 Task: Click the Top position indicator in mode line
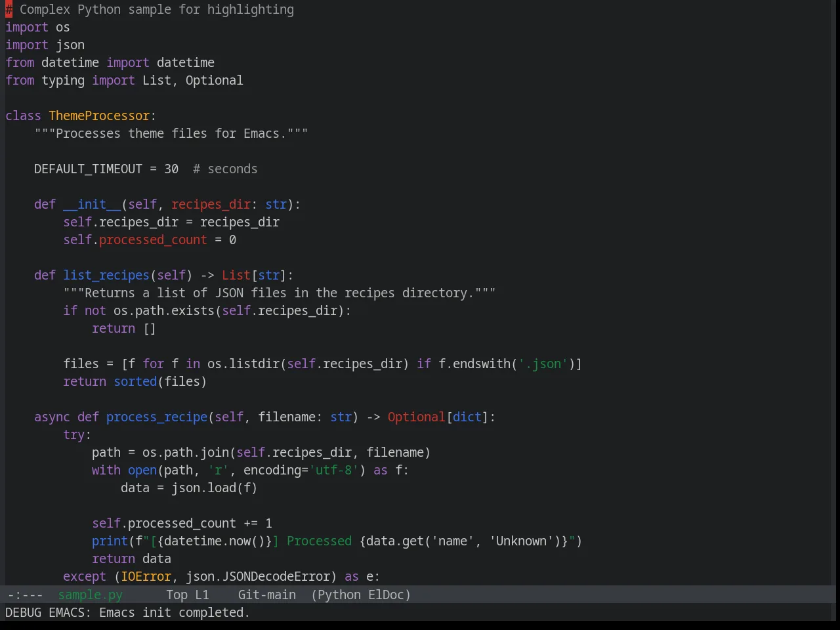coord(177,595)
